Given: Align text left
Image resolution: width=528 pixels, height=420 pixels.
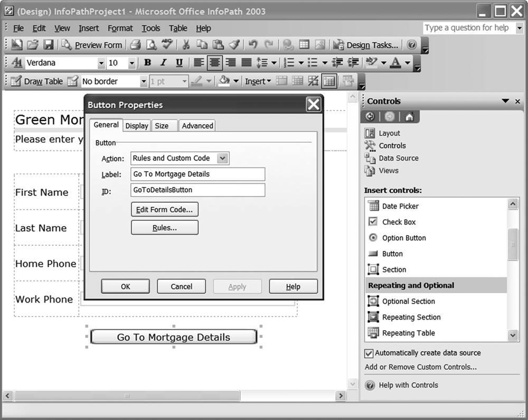Looking at the screenshot, I should (x=199, y=63).
